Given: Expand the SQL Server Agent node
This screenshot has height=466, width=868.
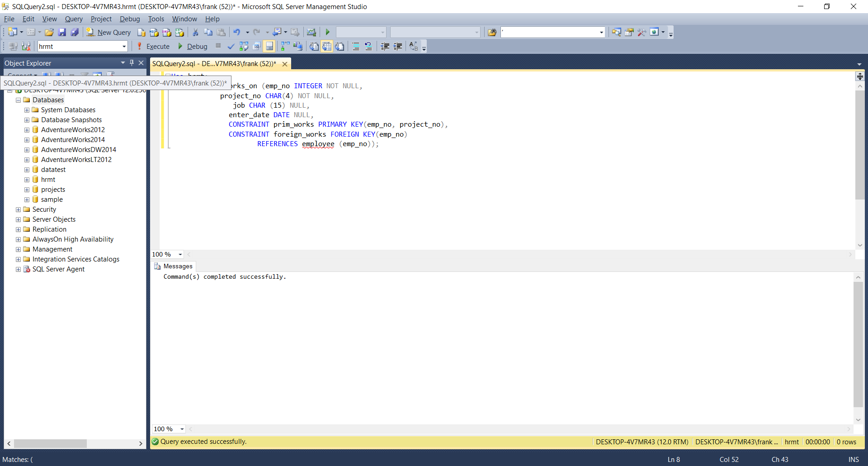Looking at the screenshot, I should coord(19,269).
